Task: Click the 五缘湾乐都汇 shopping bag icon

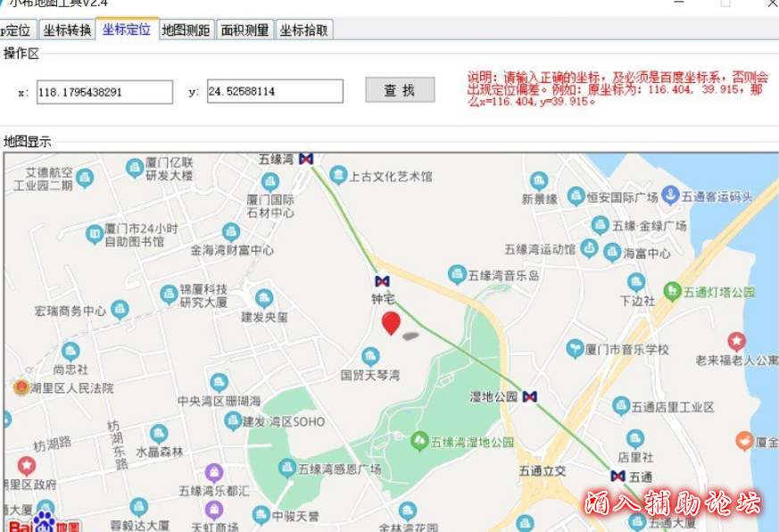Action: coord(214,473)
